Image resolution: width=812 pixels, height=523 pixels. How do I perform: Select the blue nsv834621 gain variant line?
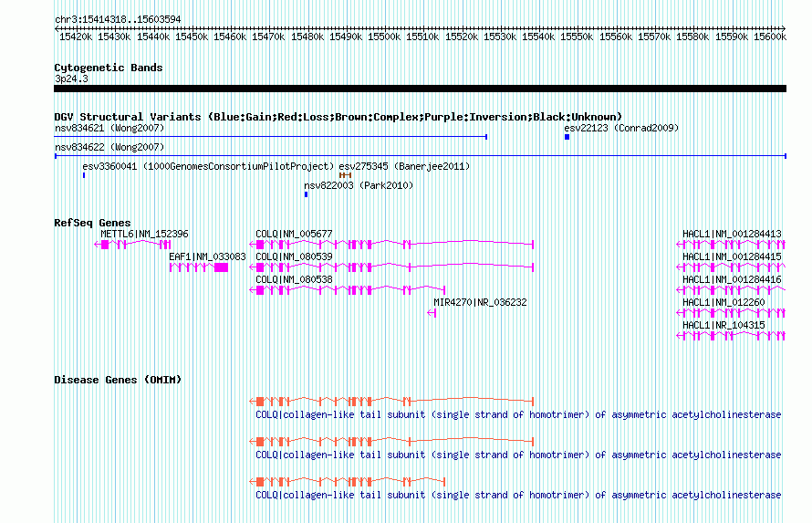click(x=271, y=137)
